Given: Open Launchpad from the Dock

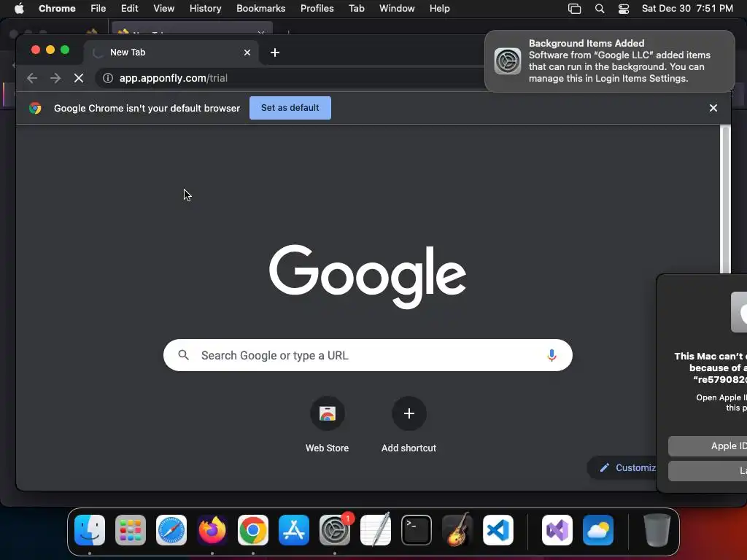Looking at the screenshot, I should pos(131,530).
